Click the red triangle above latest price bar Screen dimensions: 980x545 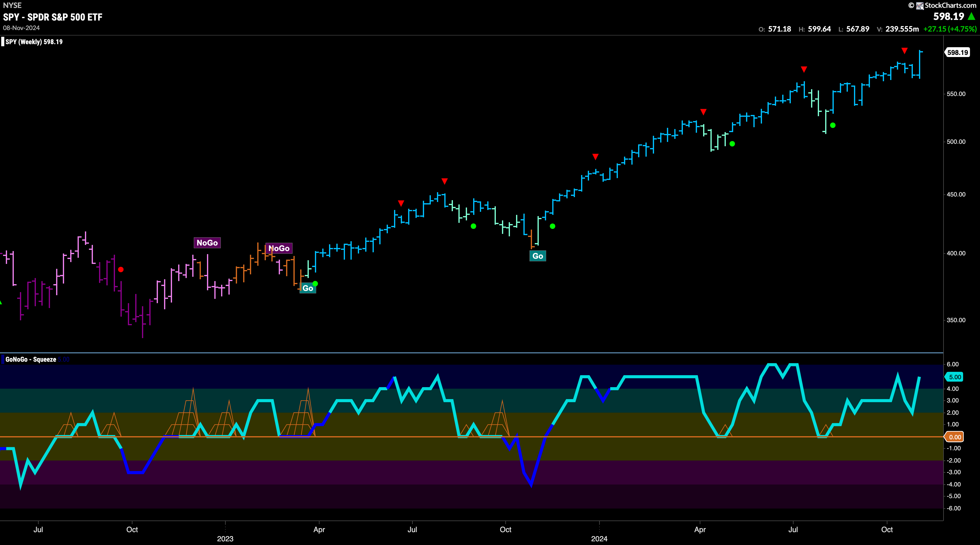pos(904,51)
